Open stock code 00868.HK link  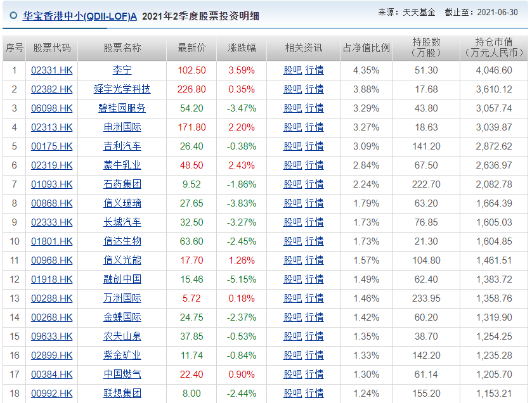pyautogui.click(x=52, y=203)
